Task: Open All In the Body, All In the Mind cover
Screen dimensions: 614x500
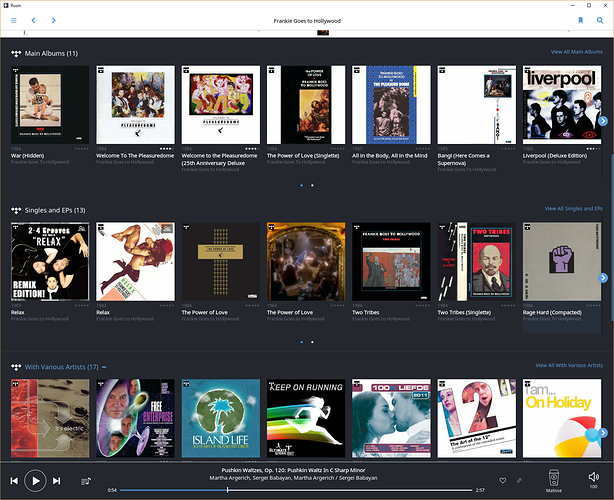Action: point(391,105)
